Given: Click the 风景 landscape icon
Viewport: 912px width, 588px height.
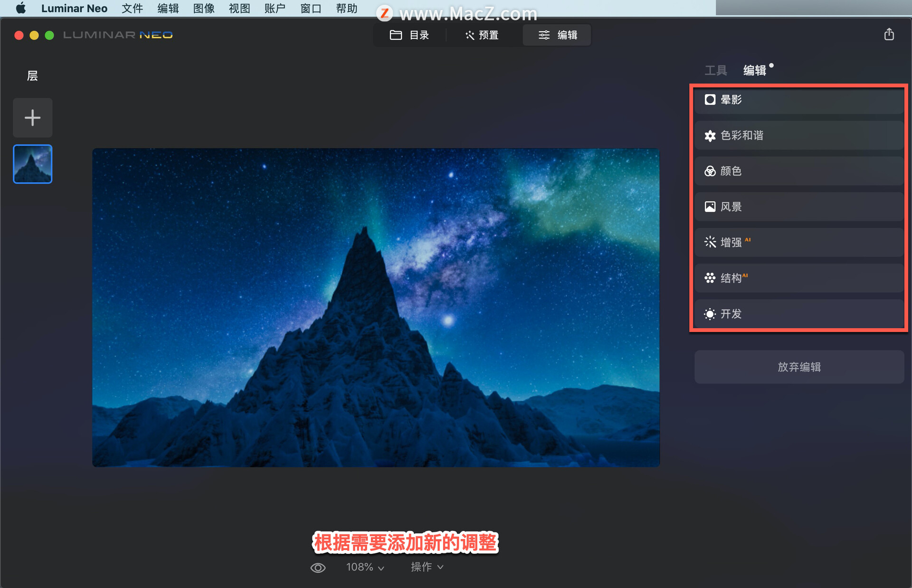Looking at the screenshot, I should [x=710, y=207].
